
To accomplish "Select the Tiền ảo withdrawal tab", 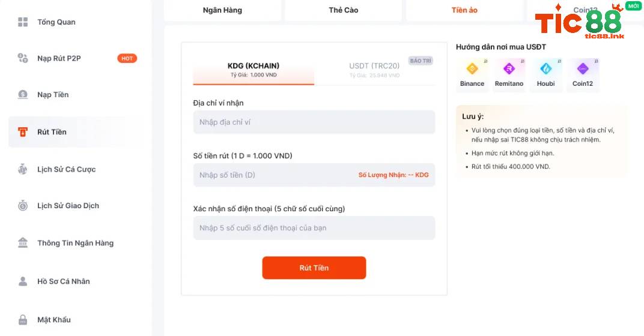I will point(464,10).
